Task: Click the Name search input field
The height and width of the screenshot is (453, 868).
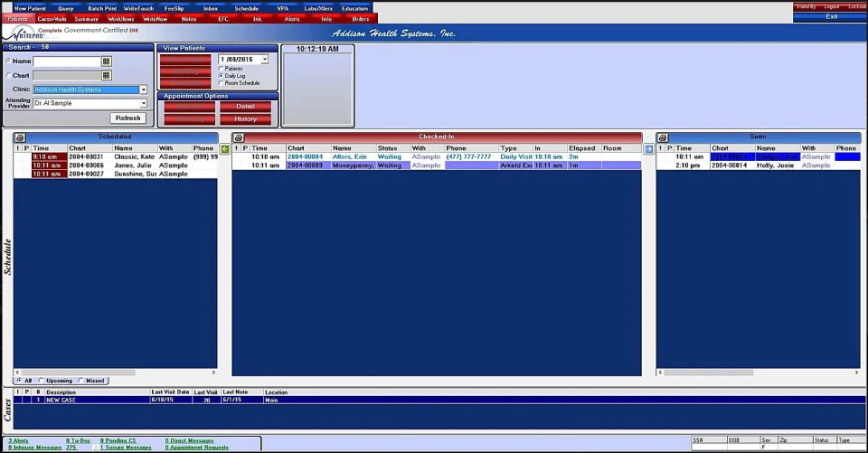Action: click(x=67, y=61)
